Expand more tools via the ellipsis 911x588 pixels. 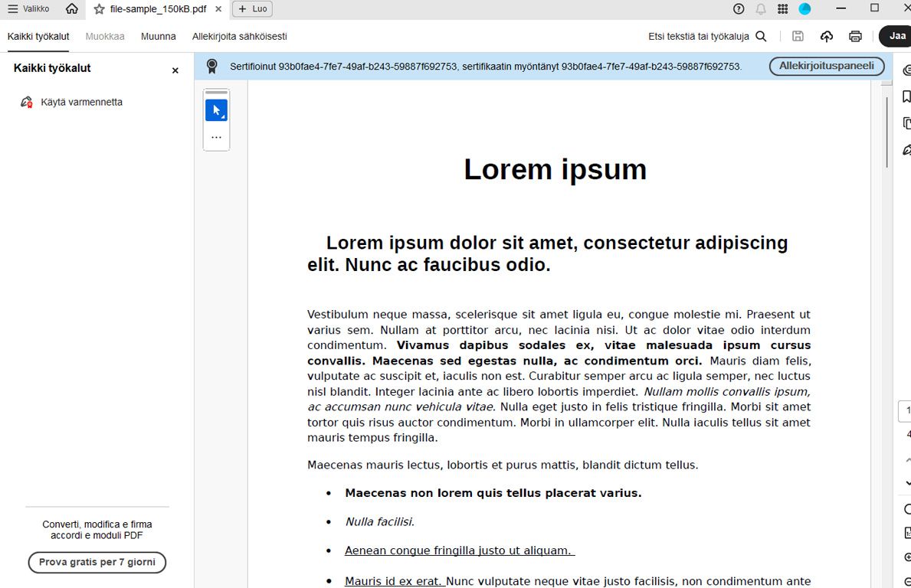pyautogui.click(x=216, y=137)
